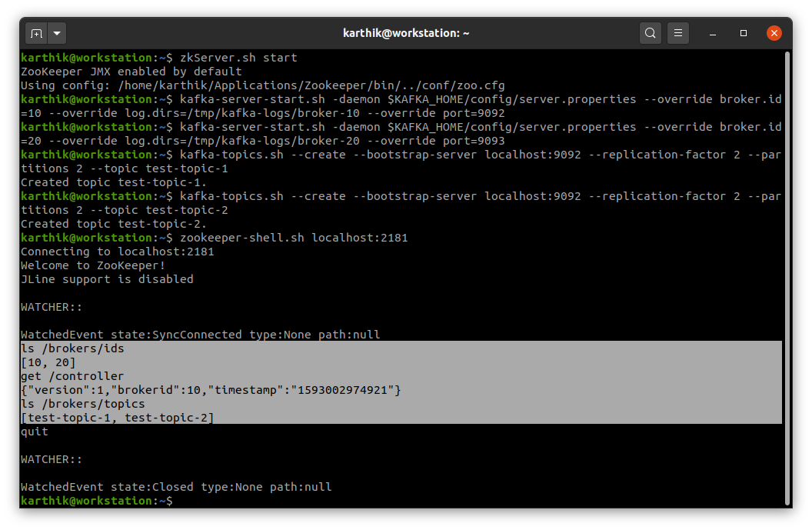Click 'JLine support is disabled' line
Screen dimensions: 812x530
point(107,279)
